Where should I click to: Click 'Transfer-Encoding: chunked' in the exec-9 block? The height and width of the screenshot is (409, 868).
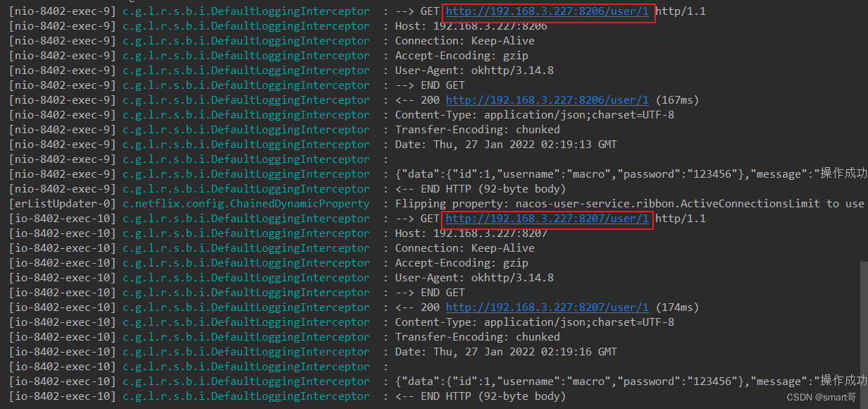point(478,130)
